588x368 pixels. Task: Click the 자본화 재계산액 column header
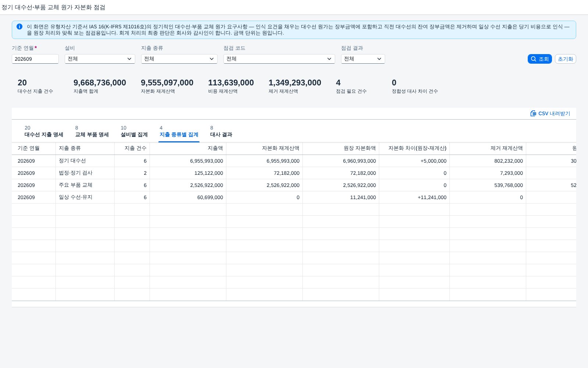[x=265, y=148]
